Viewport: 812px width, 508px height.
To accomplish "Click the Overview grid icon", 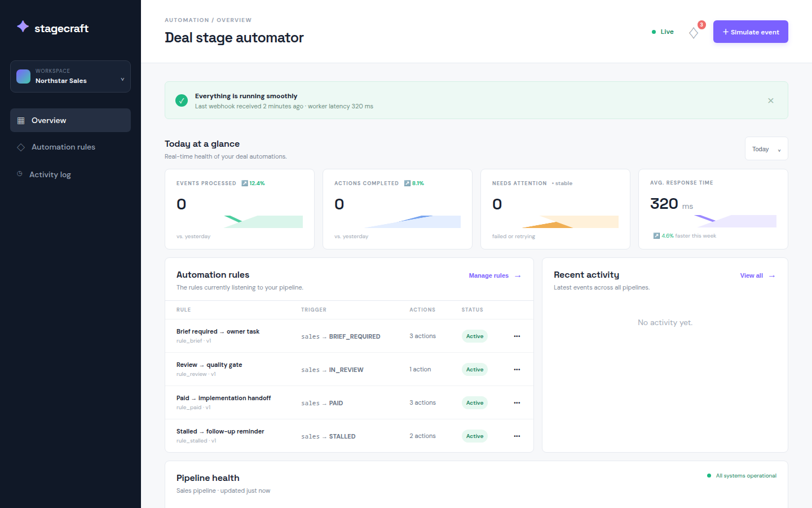I will point(21,121).
